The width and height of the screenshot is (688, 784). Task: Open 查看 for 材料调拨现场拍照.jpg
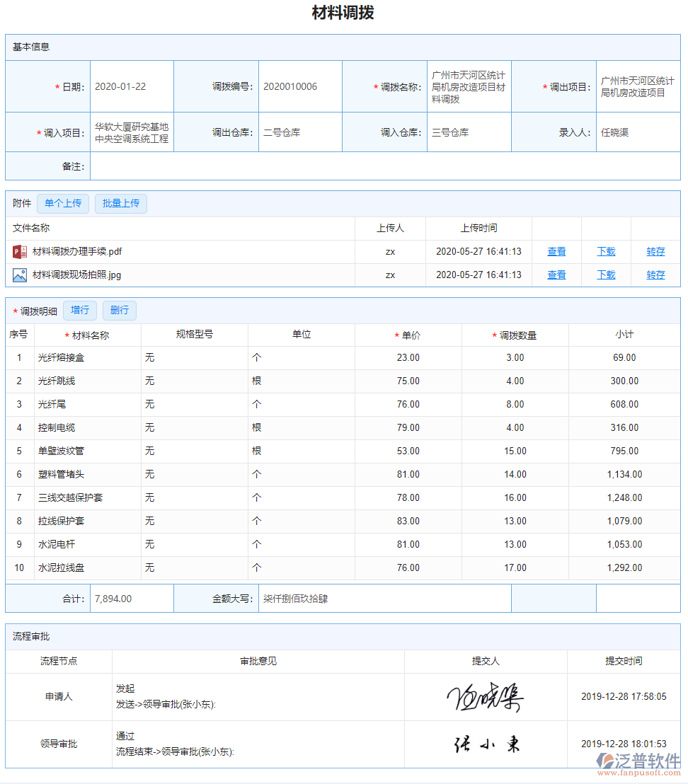pos(556,275)
